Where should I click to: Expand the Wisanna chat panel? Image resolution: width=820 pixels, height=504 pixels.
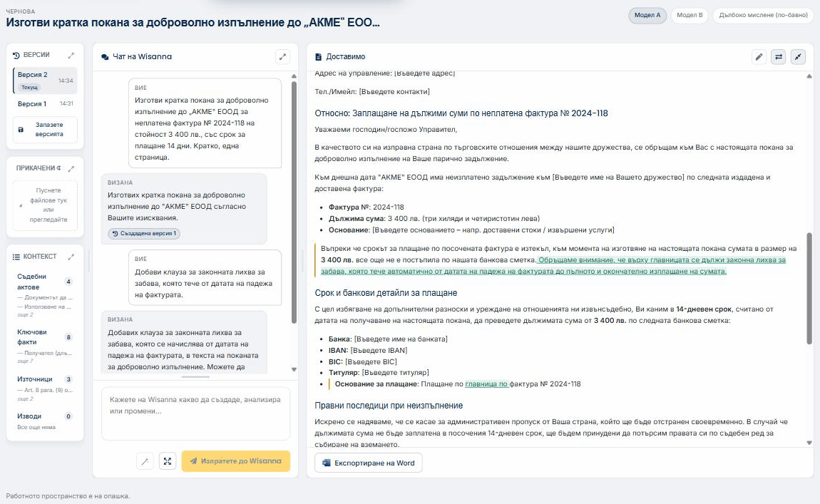tap(282, 56)
